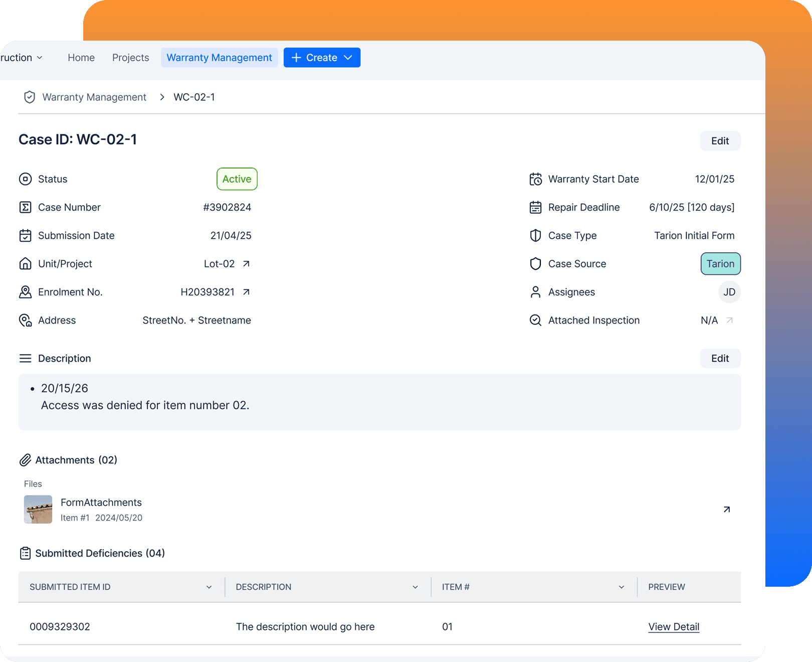Screen dimensions: 812x662
Task: Open the Item # column dropdown
Action: coord(621,587)
